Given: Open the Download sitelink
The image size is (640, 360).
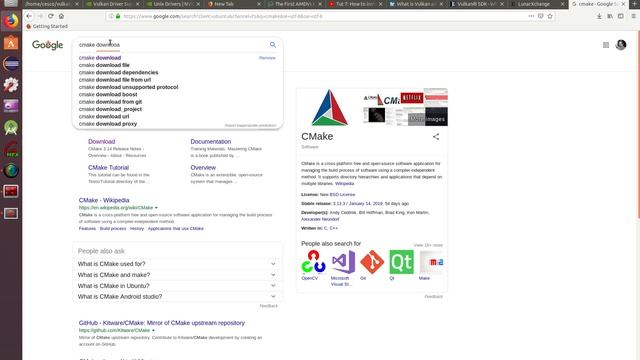Looking at the screenshot, I should (102, 142).
